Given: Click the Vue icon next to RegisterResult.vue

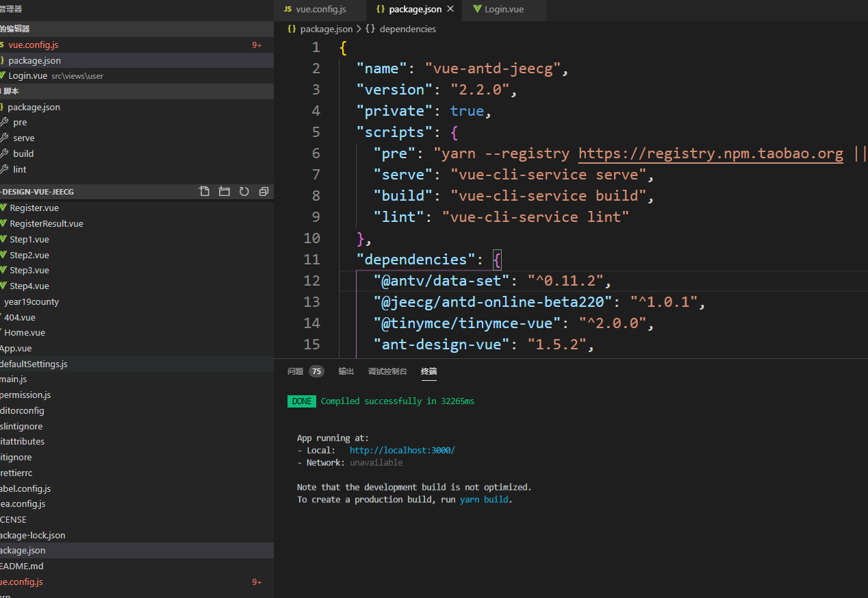Looking at the screenshot, I should pyautogui.click(x=3, y=223).
